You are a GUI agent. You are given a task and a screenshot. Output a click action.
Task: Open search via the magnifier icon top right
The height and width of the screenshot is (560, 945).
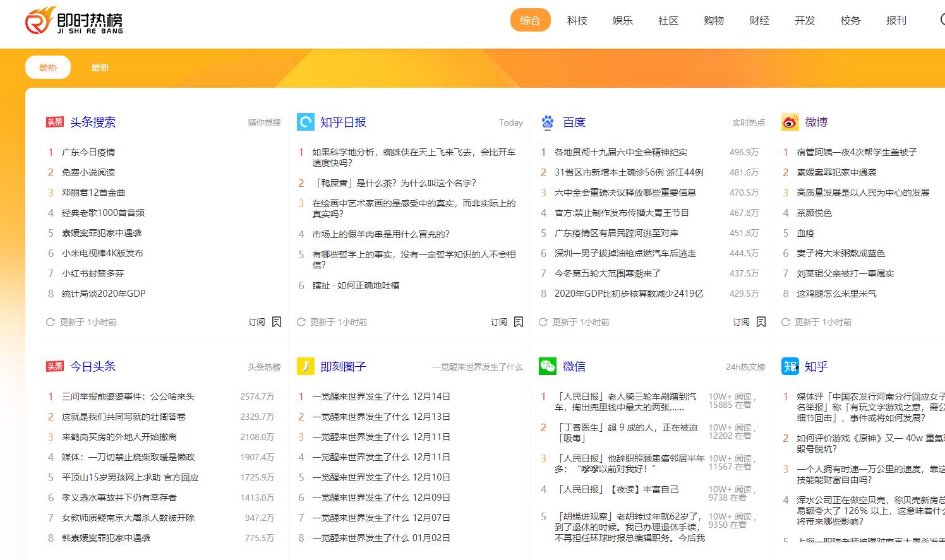tap(943, 20)
